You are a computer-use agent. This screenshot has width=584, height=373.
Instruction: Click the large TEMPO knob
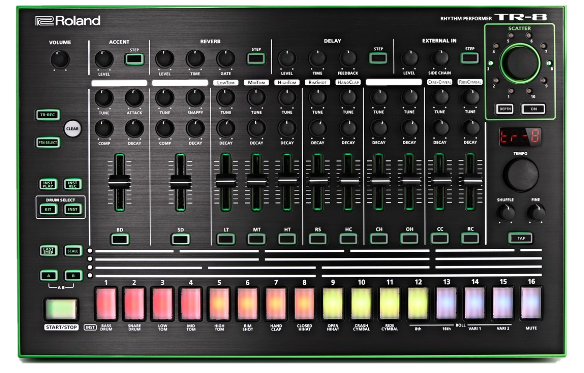521,174
